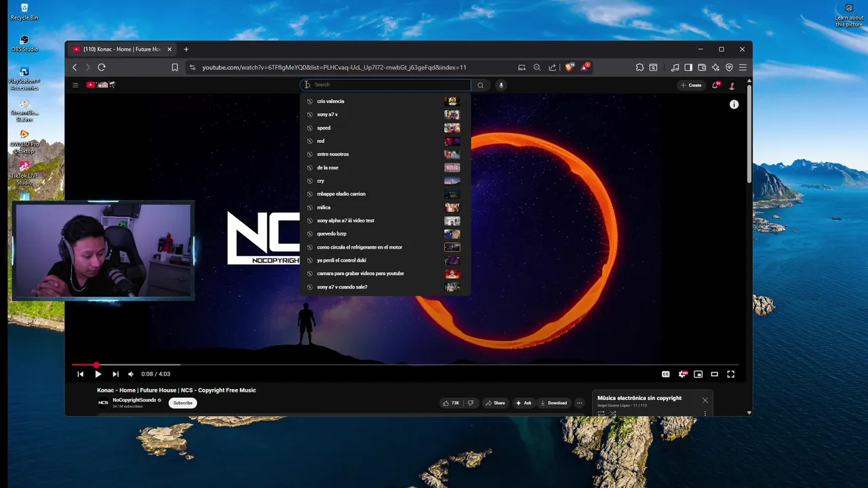Image resolution: width=868 pixels, height=488 pixels.
Task: Click the video progress bar
Action: point(405,365)
